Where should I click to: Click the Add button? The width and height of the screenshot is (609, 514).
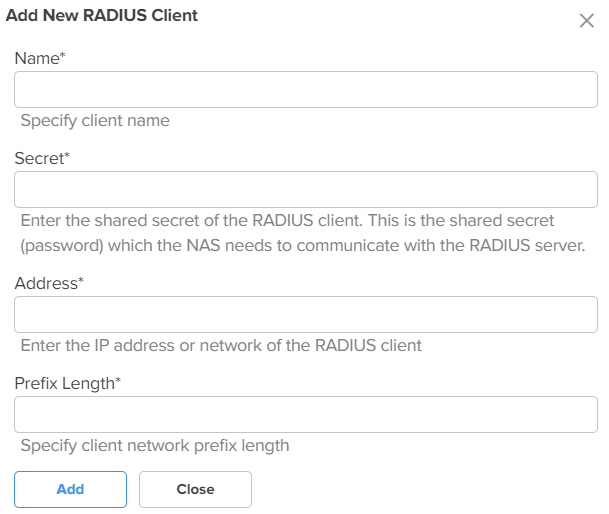click(70, 489)
